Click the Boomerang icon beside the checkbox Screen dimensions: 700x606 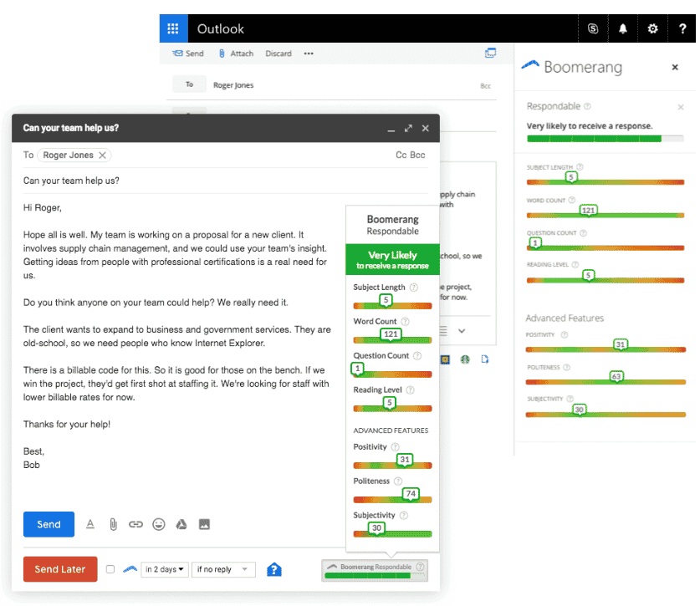(x=130, y=569)
